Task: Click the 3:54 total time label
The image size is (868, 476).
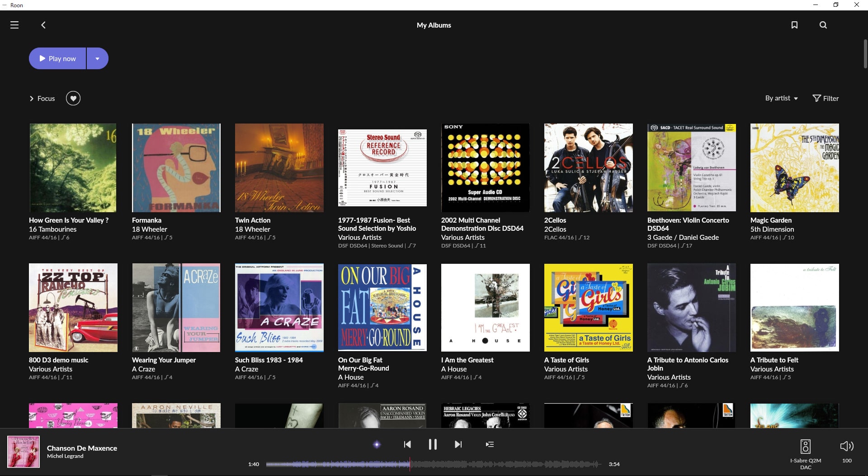Action: (614, 464)
